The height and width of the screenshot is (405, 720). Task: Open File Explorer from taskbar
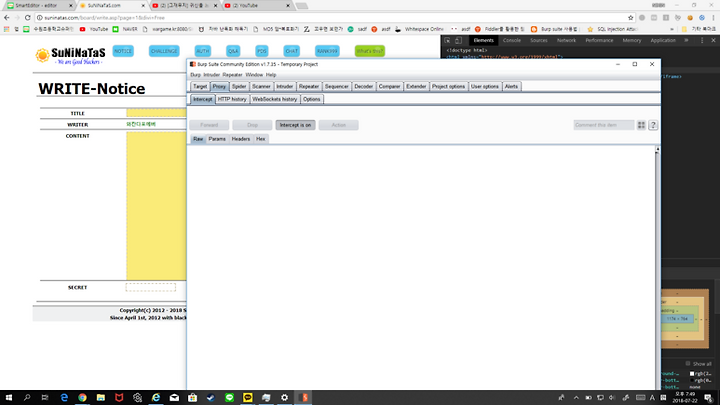(101, 398)
